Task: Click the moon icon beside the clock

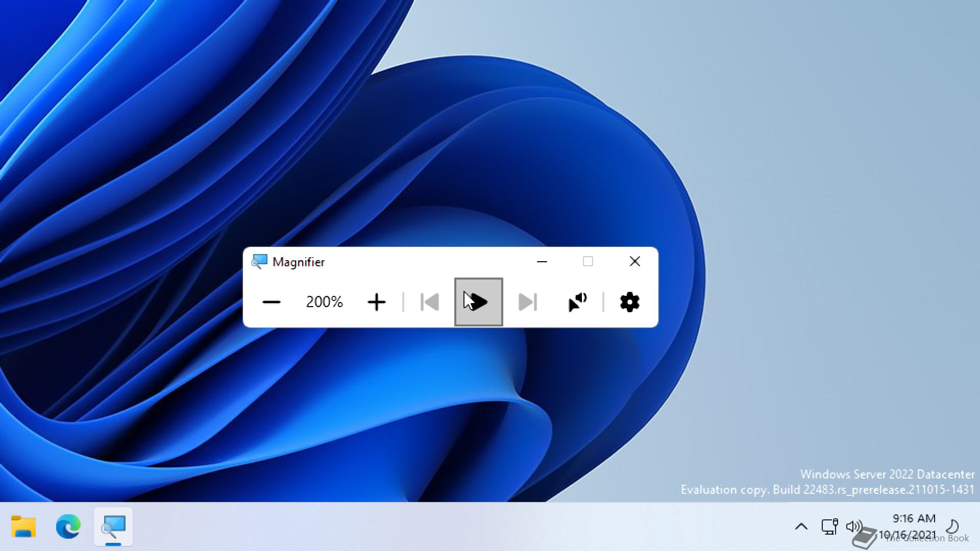Action: coord(952,526)
